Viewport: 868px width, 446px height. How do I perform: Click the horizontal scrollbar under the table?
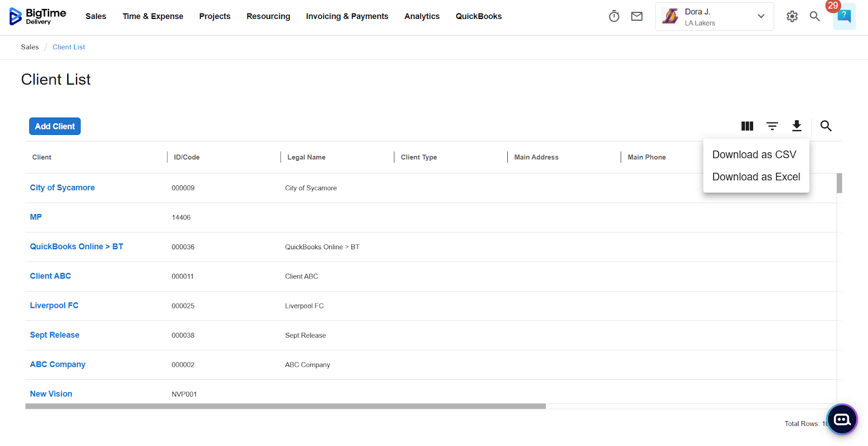[285, 406]
